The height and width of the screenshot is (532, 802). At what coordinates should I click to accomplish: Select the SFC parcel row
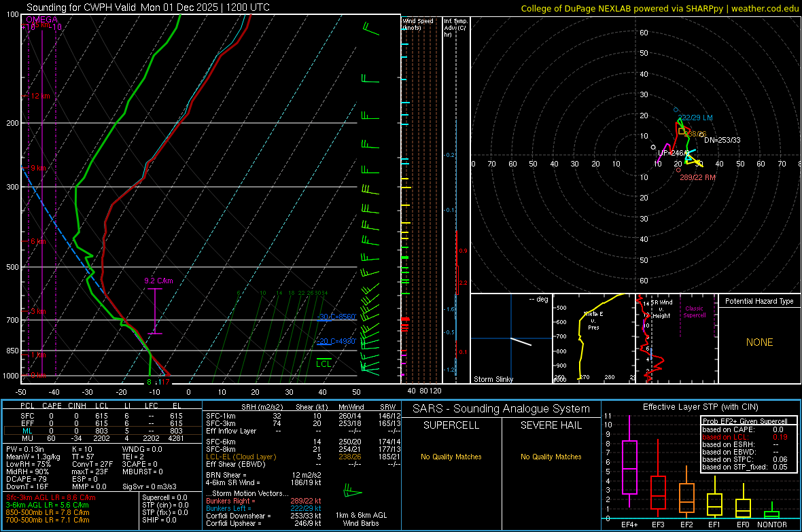pyautogui.click(x=102, y=416)
